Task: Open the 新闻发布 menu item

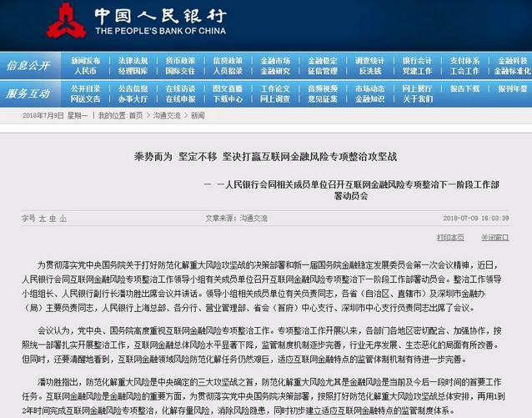Action: (86, 61)
